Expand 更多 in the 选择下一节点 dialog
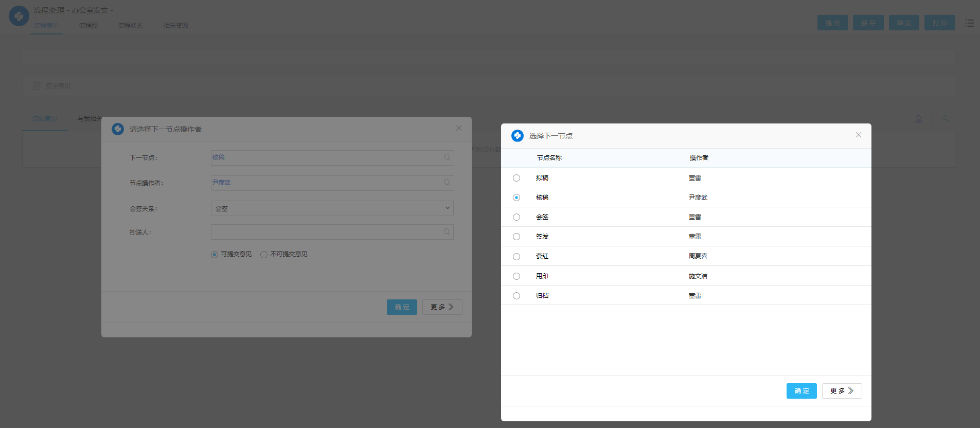Screen dimensions: 980x428 click(x=842, y=391)
